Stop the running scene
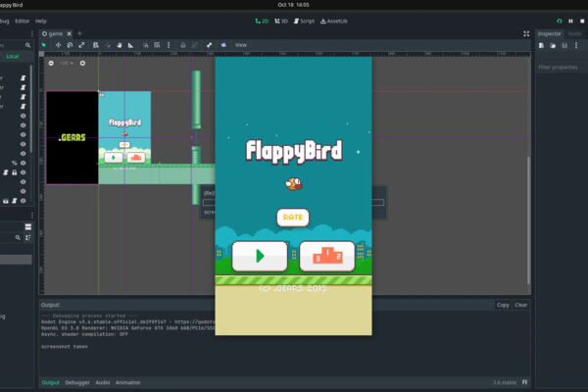 pyautogui.click(x=582, y=21)
